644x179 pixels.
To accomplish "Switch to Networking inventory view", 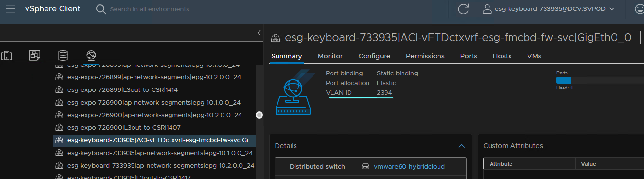I will coord(91,55).
